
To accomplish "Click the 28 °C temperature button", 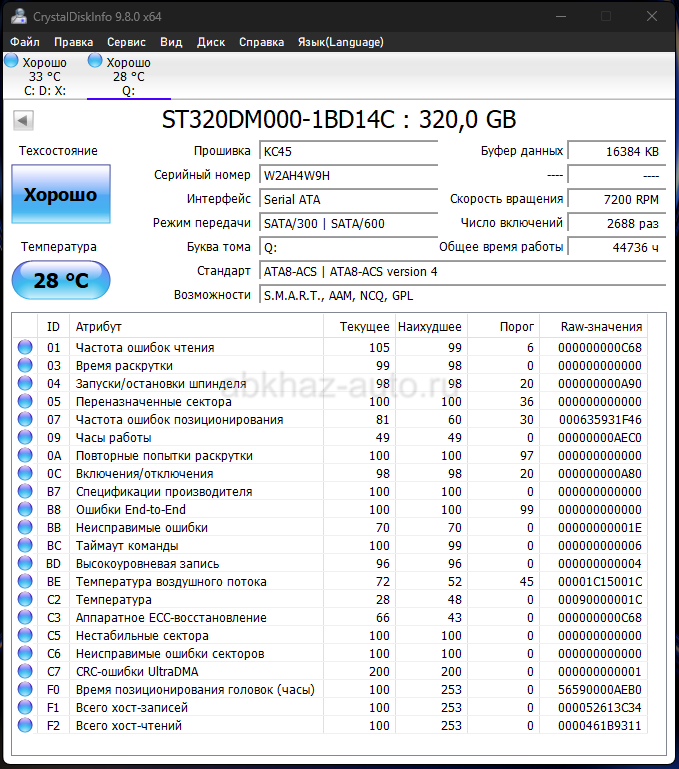I will click(x=60, y=280).
